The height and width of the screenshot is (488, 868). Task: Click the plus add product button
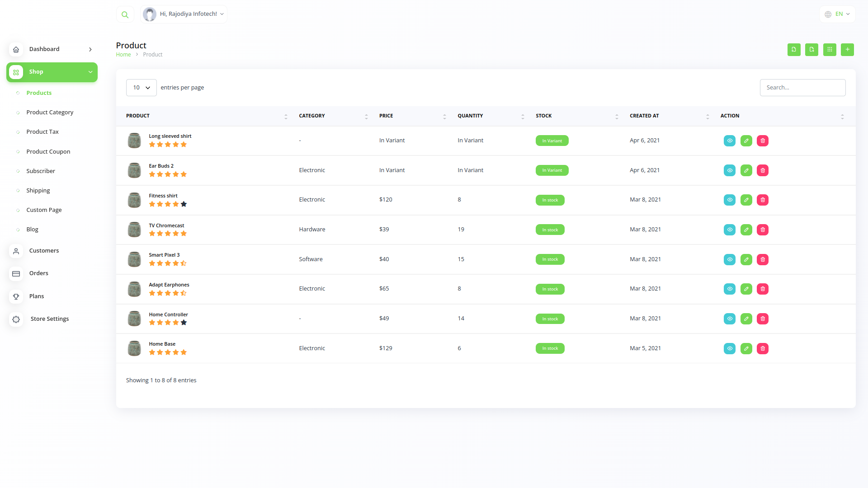pos(847,50)
